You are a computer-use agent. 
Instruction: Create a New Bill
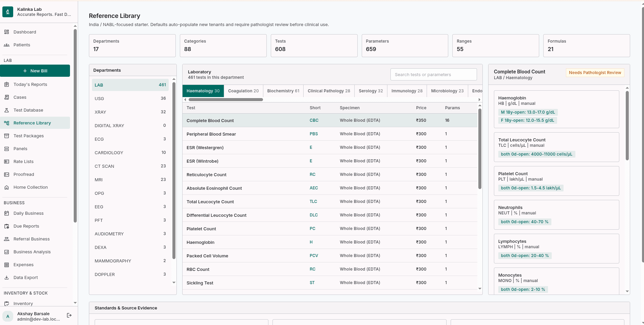click(x=35, y=71)
